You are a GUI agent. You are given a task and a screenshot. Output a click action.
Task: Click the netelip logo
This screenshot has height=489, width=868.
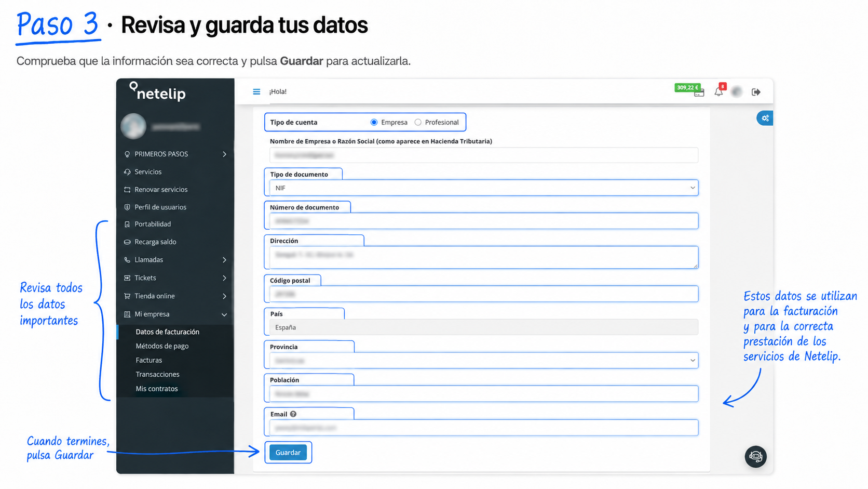click(x=157, y=91)
